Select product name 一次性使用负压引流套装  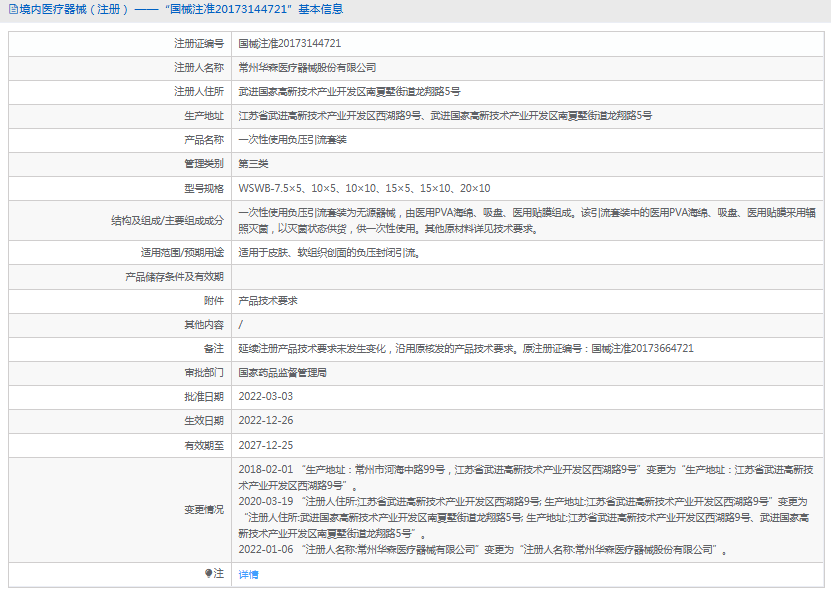pyautogui.click(x=293, y=140)
